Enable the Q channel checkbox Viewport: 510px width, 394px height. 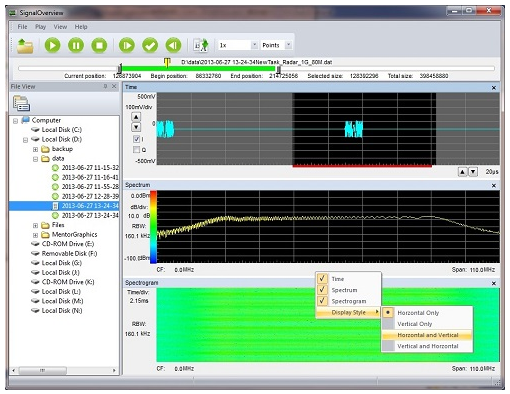(136, 150)
